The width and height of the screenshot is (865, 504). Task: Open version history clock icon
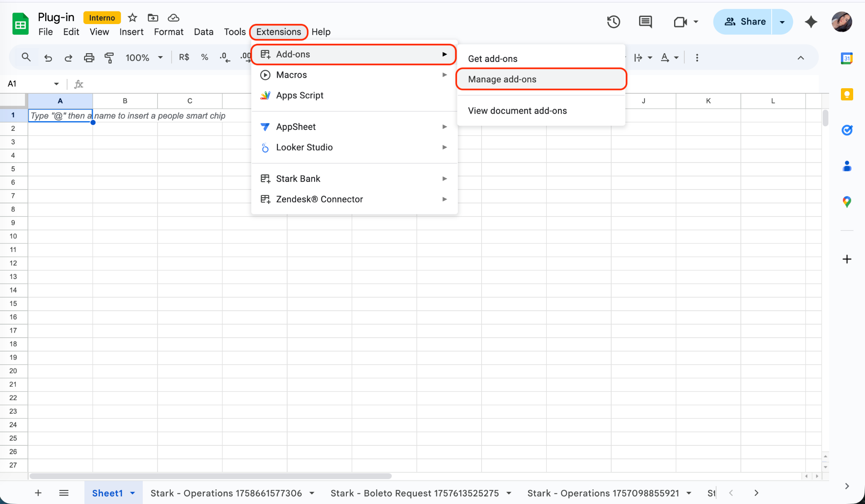[x=613, y=22]
